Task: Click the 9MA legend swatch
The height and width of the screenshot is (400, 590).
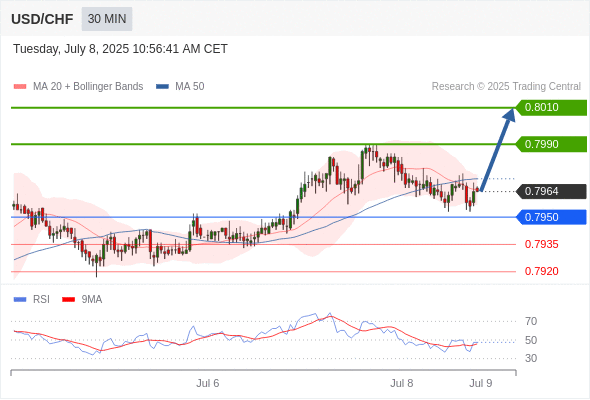Action: 68,300
